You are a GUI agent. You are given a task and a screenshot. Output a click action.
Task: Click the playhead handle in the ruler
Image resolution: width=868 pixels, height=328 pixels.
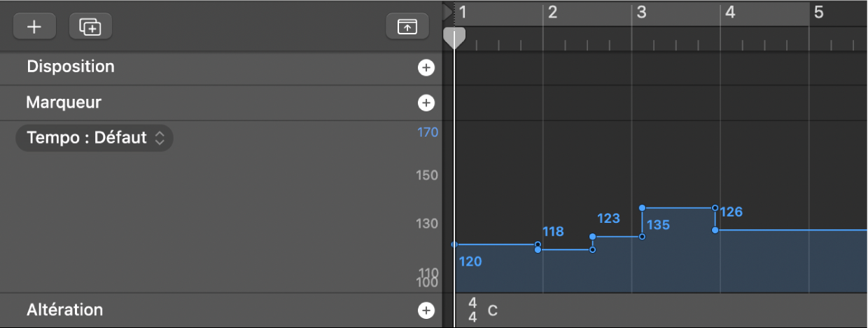pos(455,36)
